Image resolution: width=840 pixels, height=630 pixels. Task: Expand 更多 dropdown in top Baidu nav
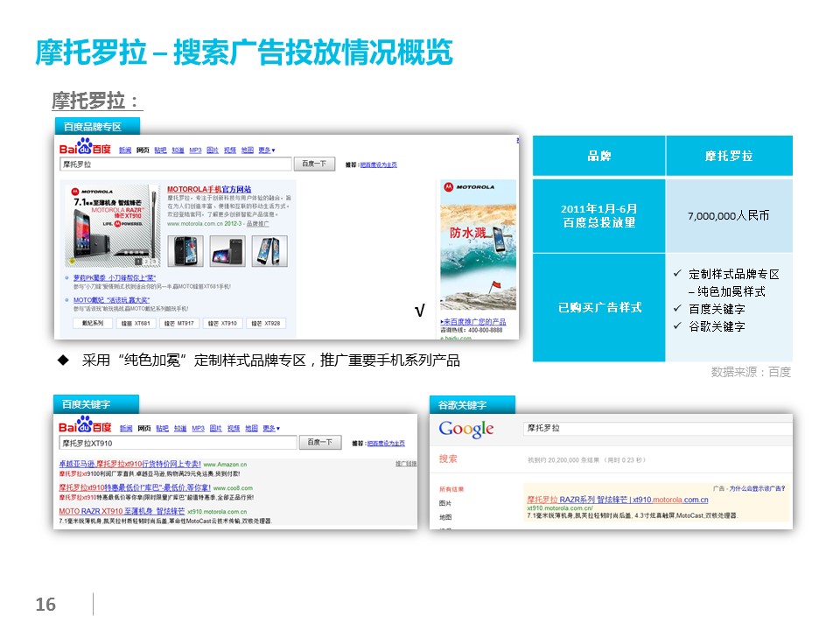268,150
